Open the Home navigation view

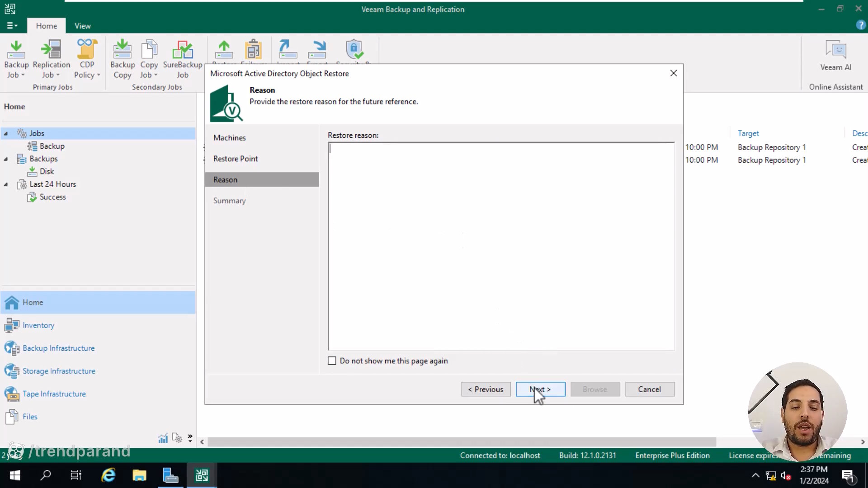point(98,302)
